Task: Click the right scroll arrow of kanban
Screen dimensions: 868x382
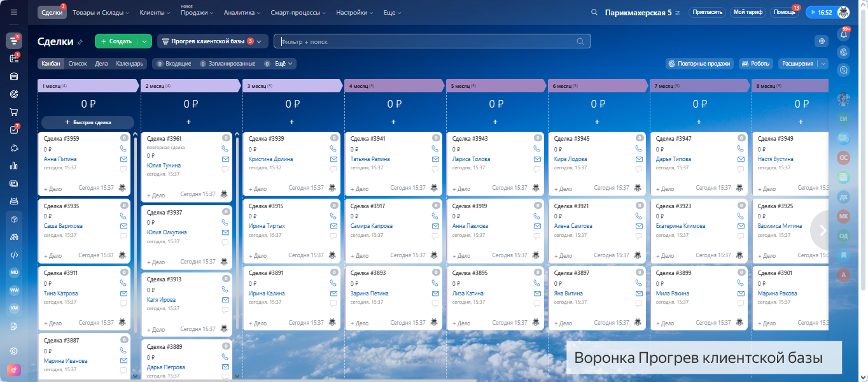Action: (822, 230)
